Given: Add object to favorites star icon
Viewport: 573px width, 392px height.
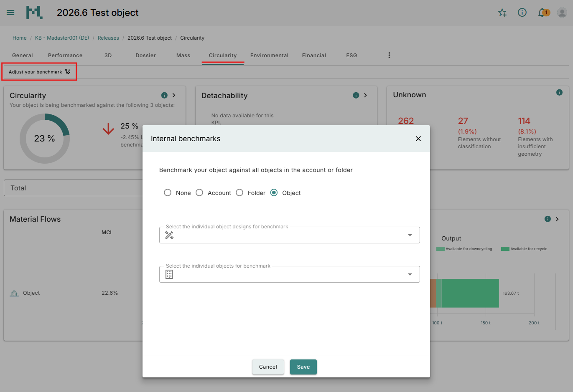Looking at the screenshot, I should click(502, 13).
